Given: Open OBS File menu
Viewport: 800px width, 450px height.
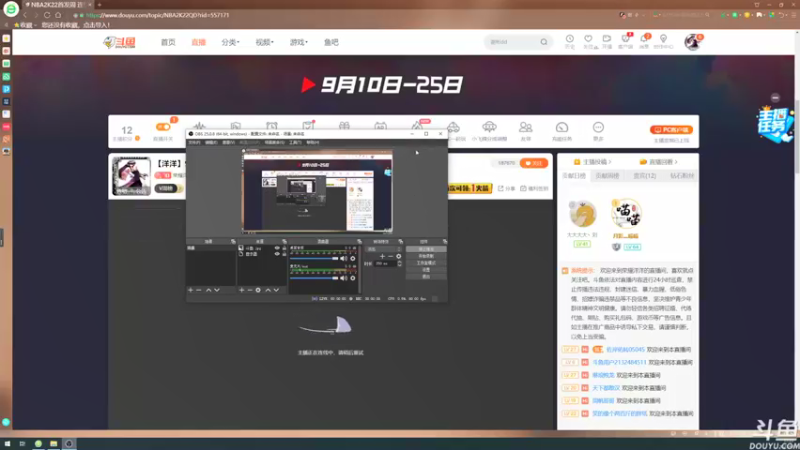Looking at the screenshot, I should point(194,142).
